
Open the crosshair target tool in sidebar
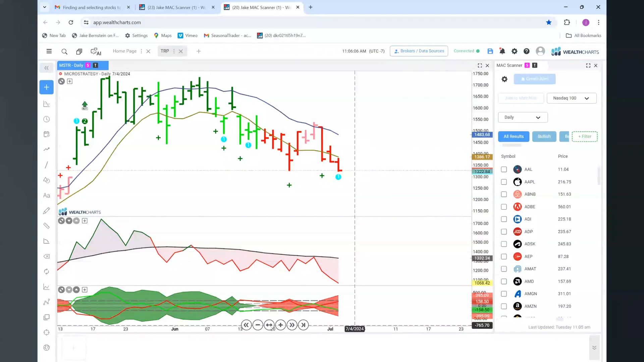[x=47, y=333]
